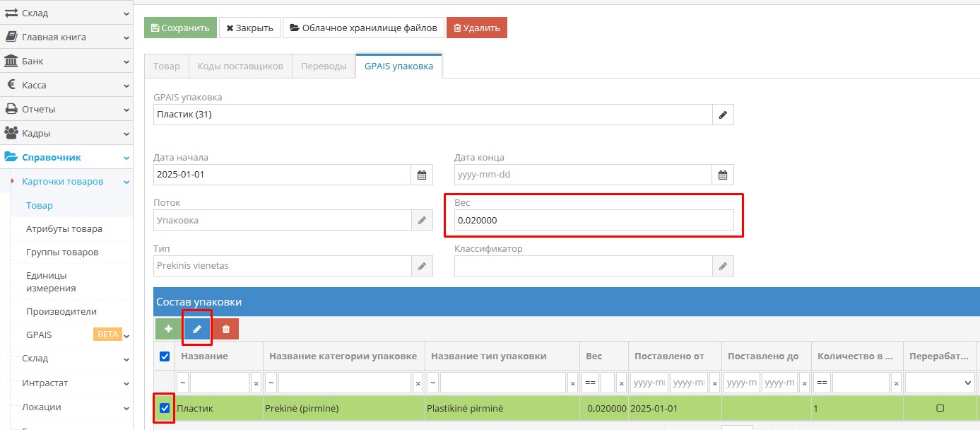Open calendar picker for Дата конца
980x430 pixels.
click(723, 175)
